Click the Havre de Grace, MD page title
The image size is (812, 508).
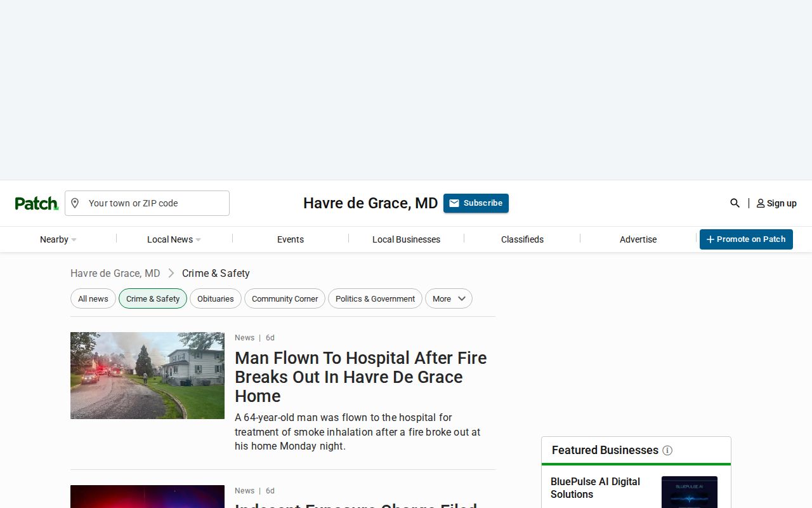coord(370,203)
